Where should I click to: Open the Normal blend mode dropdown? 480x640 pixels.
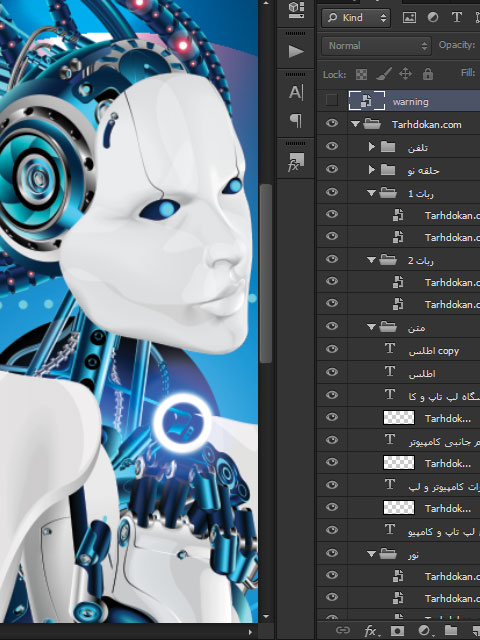pyautogui.click(x=376, y=46)
